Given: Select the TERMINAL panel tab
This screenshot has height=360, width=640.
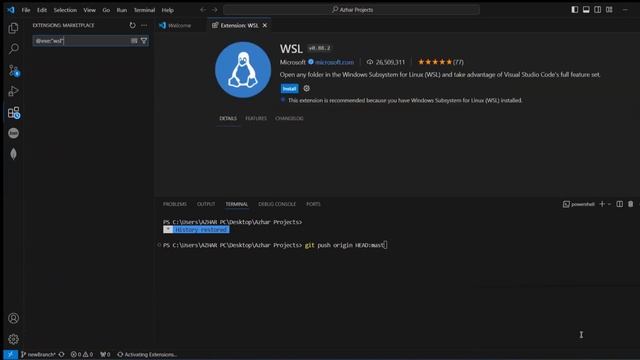Looking at the screenshot, I should (x=236, y=204).
